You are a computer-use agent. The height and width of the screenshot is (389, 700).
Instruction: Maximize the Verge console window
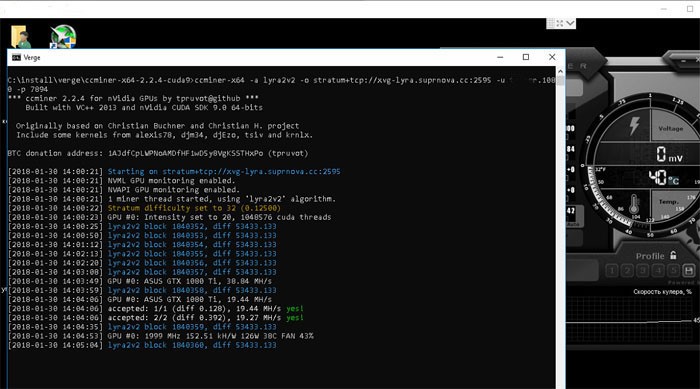[526, 57]
